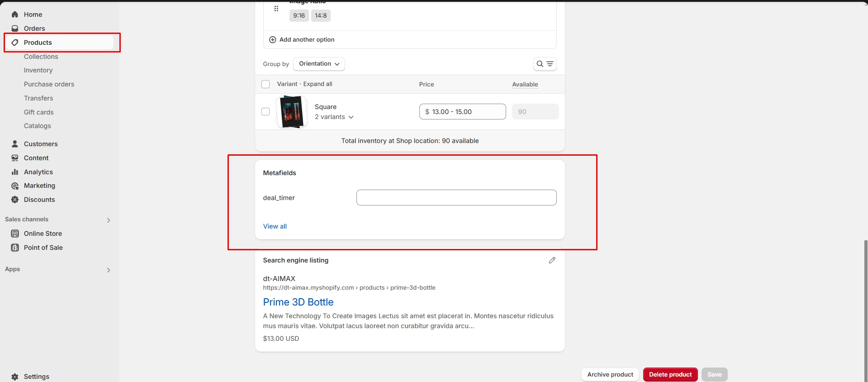The image size is (868, 382).
Task: Open Orders via its inbox icon
Action: [15, 29]
